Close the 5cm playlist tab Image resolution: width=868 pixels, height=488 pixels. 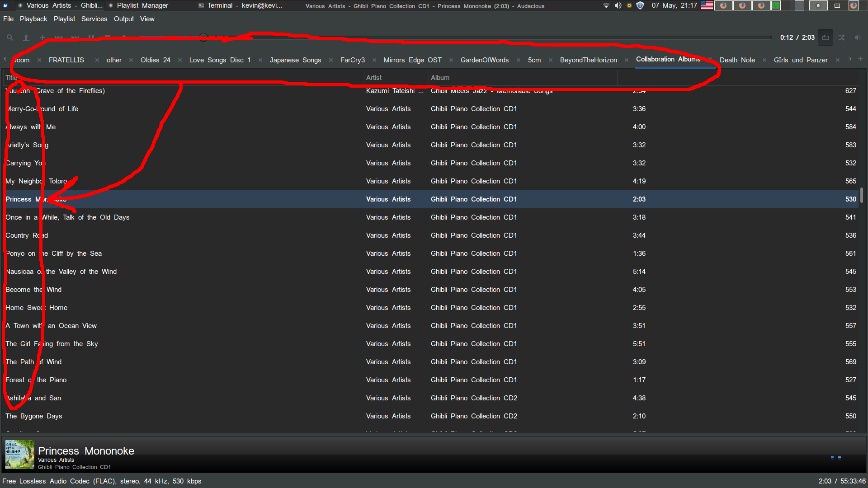click(551, 60)
